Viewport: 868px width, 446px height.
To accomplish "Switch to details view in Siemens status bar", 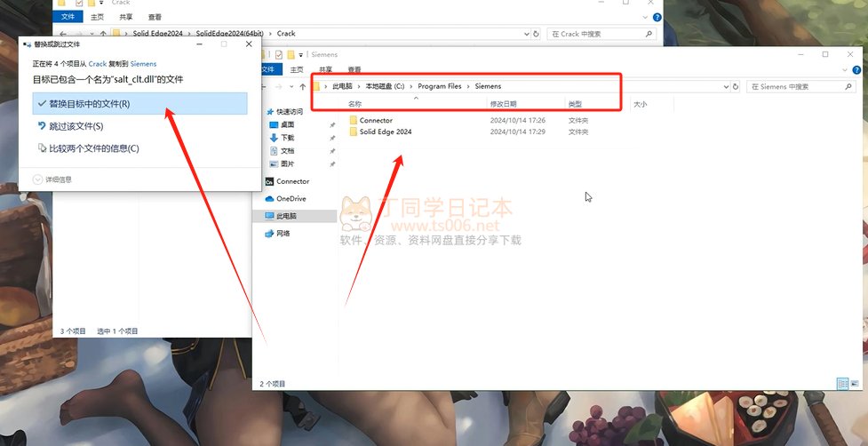I will (x=842, y=384).
